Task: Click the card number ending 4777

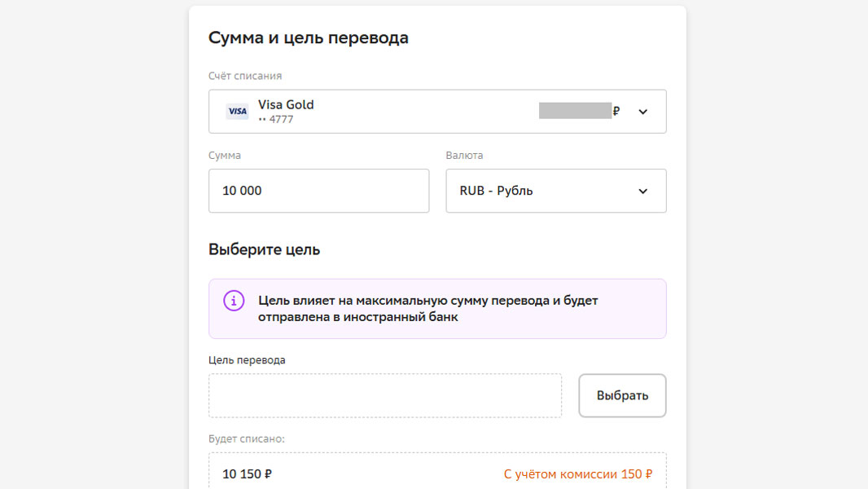Action: tap(276, 119)
